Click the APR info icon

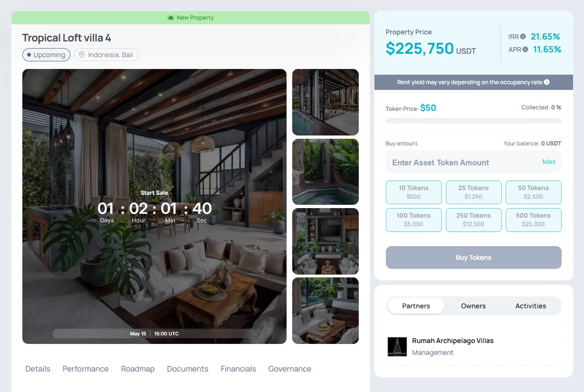coord(525,50)
